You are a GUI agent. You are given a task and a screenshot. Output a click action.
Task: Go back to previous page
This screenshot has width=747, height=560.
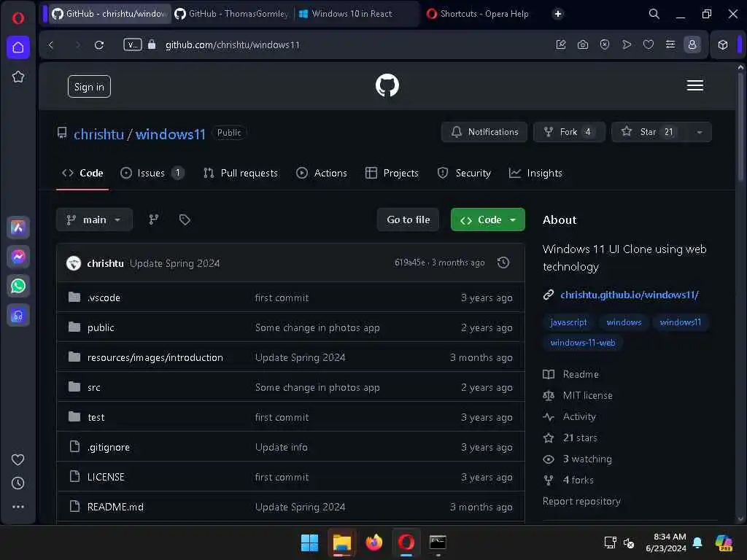51,44
